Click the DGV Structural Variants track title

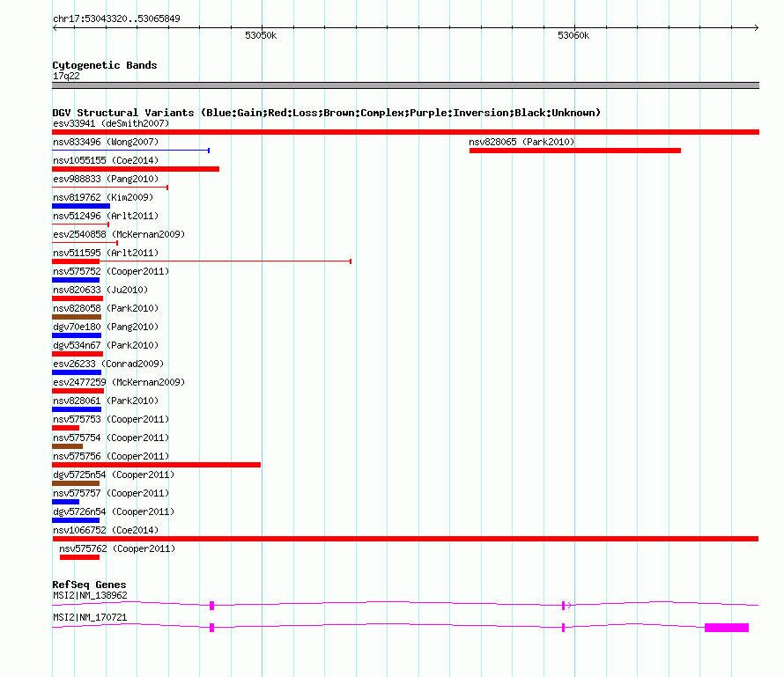click(x=327, y=113)
